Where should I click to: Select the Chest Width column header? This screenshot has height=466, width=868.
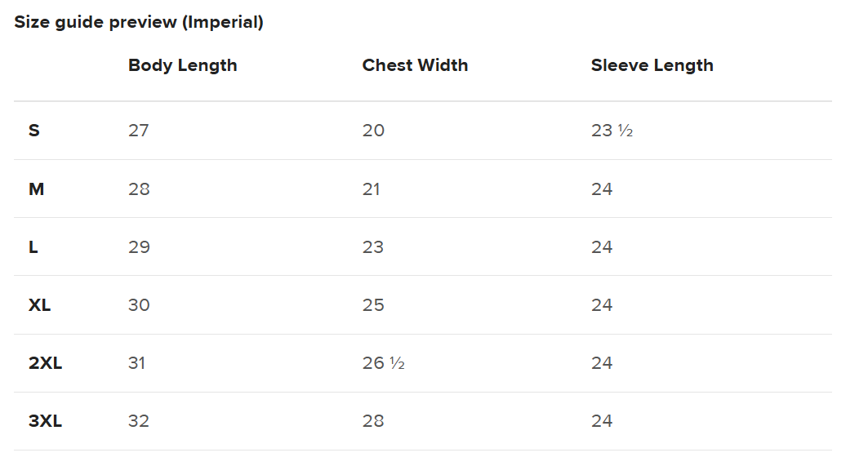pyautogui.click(x=415, y=65)
